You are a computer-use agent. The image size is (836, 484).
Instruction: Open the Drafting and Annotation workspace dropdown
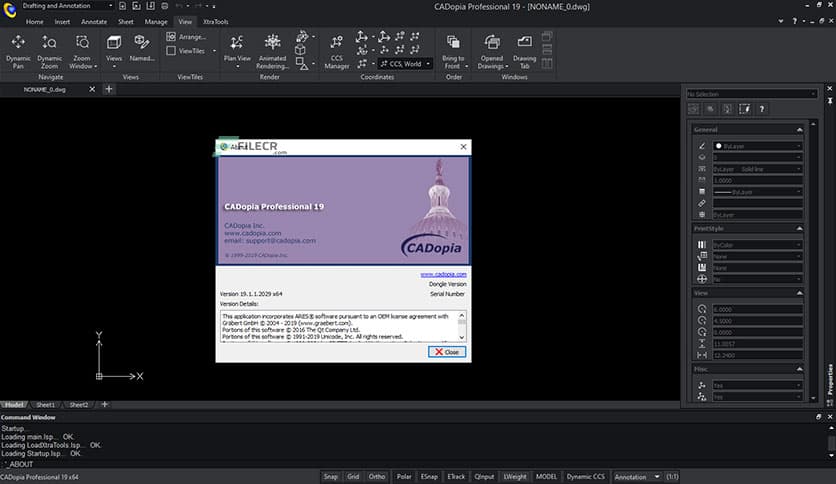[66, 5]
